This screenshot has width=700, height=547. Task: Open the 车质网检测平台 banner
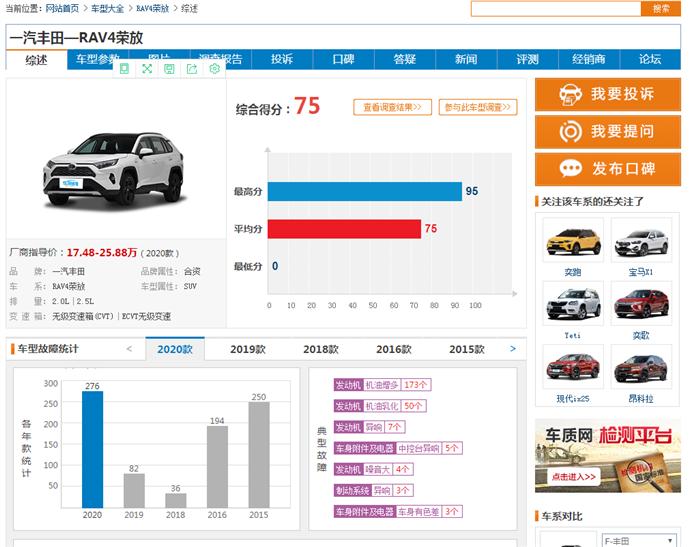pos(608,455)
